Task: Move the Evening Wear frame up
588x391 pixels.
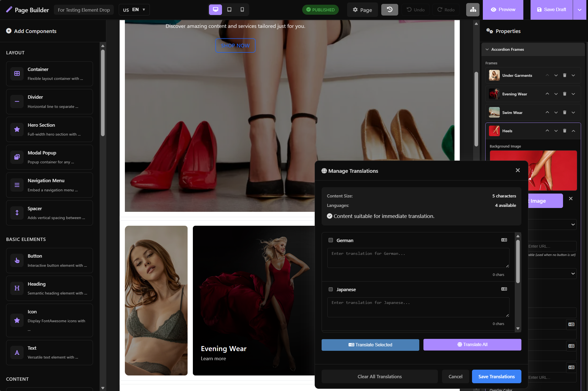Action: pyautogui.click(x=547, y=94)
